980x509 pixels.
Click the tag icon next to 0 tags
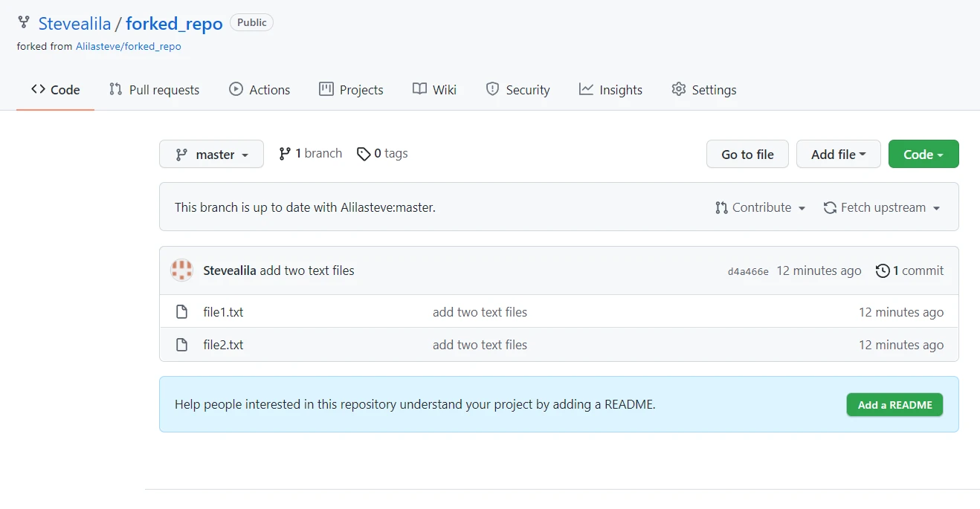coord(364,154)
